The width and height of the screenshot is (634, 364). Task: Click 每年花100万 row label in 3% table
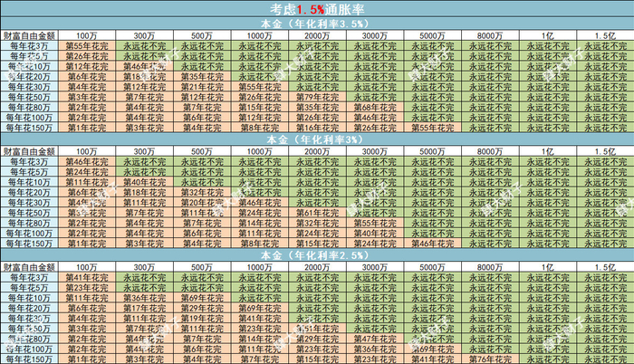[29, 234]
